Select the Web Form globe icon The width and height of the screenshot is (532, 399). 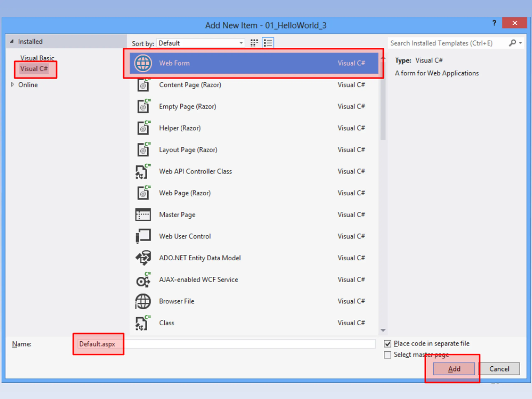coord(143,63)
